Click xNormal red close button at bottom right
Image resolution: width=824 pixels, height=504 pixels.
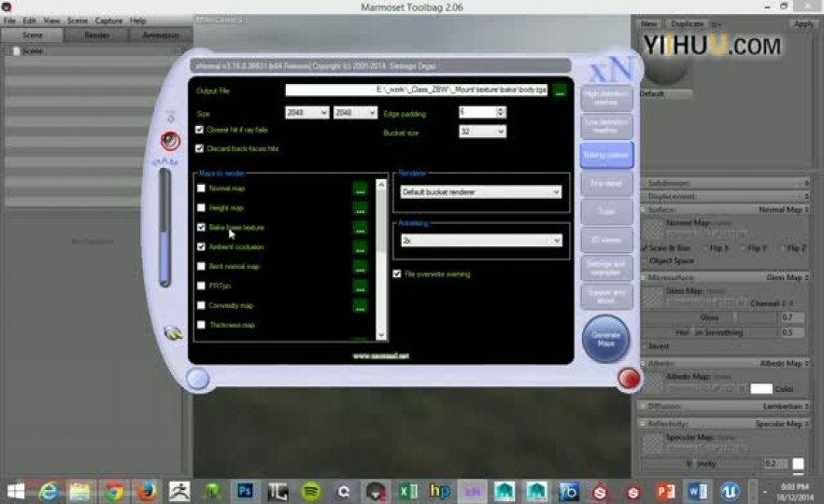pos(629,378)
